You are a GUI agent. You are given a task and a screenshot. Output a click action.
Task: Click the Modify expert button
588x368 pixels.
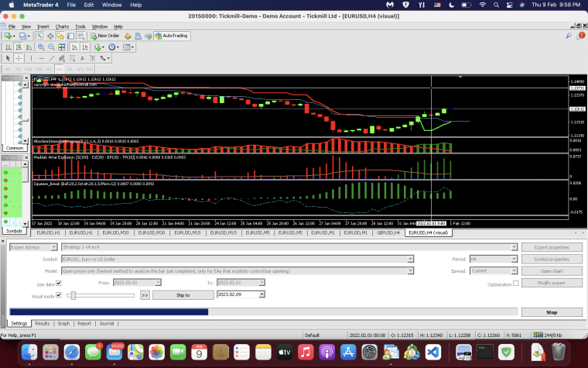[552, 283]
